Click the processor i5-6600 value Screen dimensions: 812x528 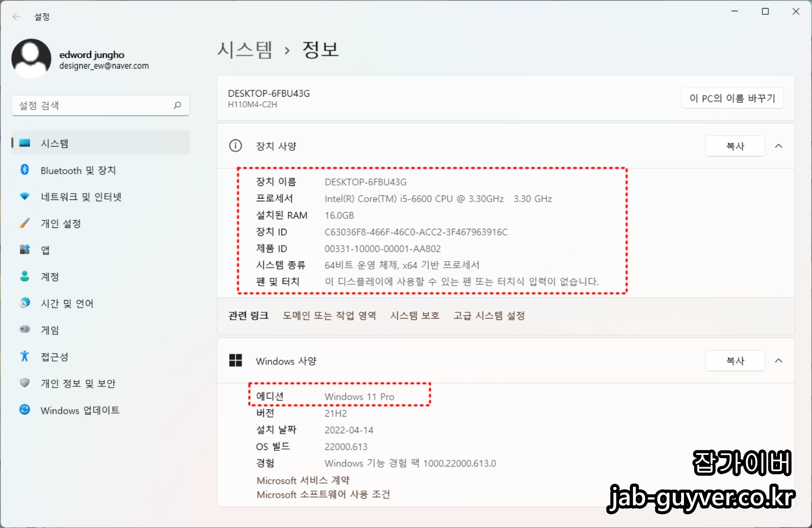click(438, 199)
